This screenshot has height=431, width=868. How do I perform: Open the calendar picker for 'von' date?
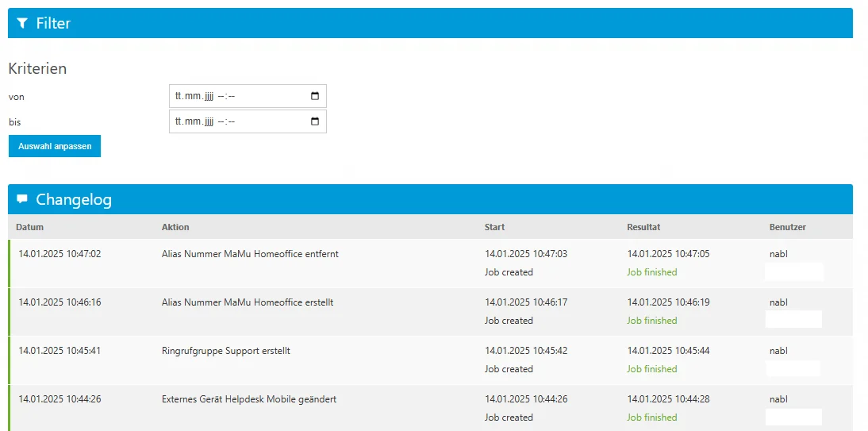coord(315,96)
